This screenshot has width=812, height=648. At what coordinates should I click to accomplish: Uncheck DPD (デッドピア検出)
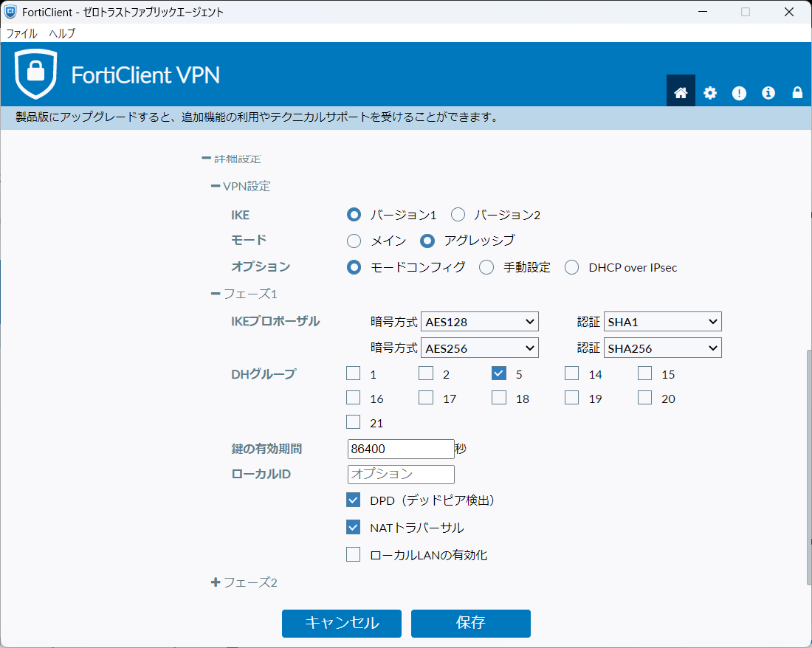pos(353,500)
